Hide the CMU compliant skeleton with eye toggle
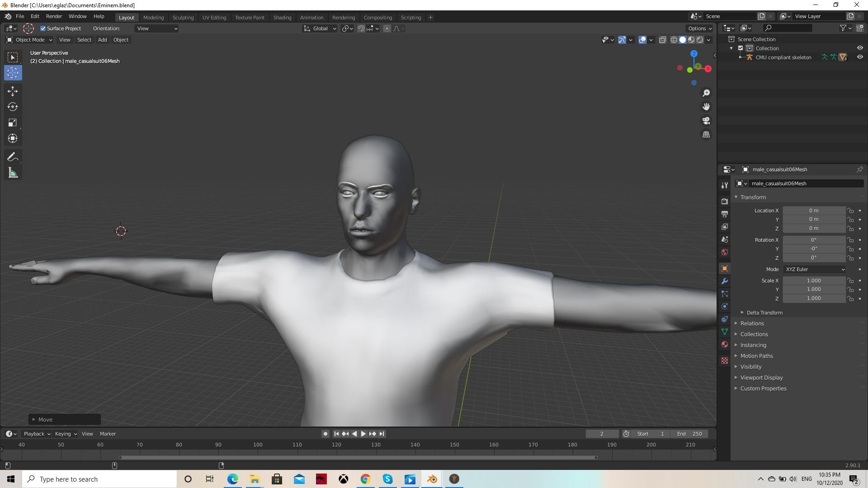The width and height of the screenshot is (868, 488). [860, 57]
